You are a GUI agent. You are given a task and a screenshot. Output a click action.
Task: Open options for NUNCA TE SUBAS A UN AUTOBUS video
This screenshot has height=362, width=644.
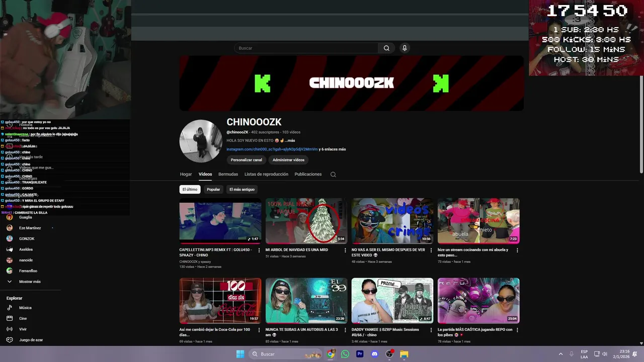(345, 330)
